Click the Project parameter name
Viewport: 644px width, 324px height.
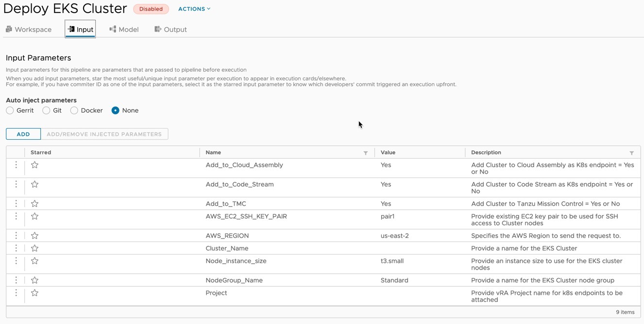coord(216,293)
